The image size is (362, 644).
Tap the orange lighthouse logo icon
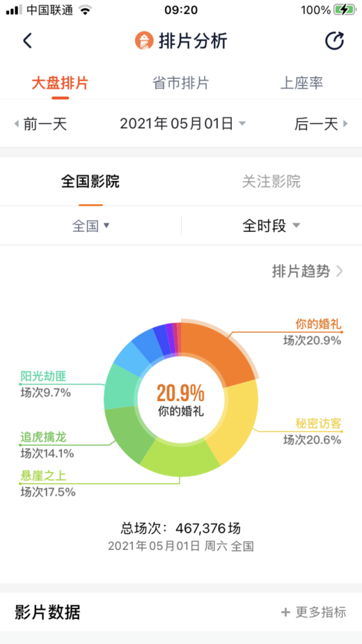coord(144,41)
